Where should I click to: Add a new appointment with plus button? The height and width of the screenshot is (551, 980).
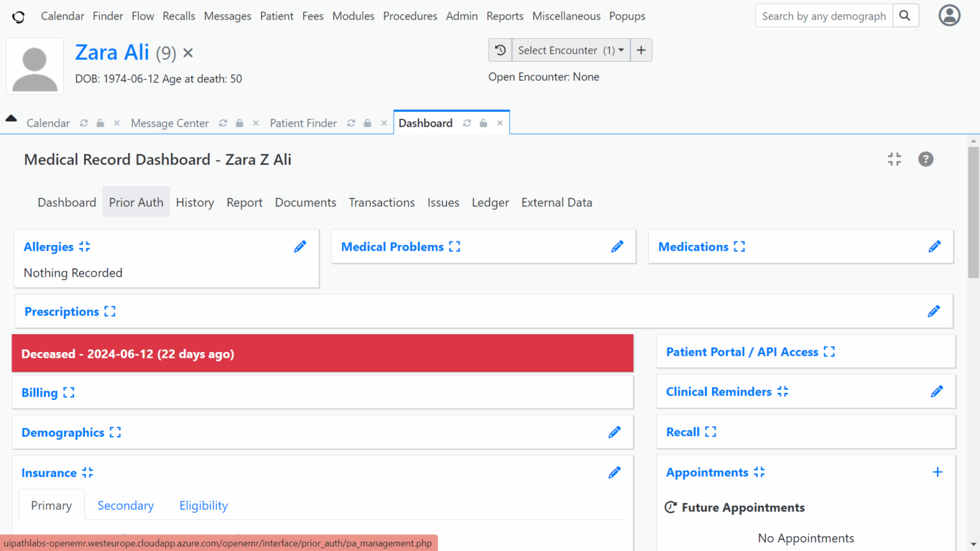point(938,472)
